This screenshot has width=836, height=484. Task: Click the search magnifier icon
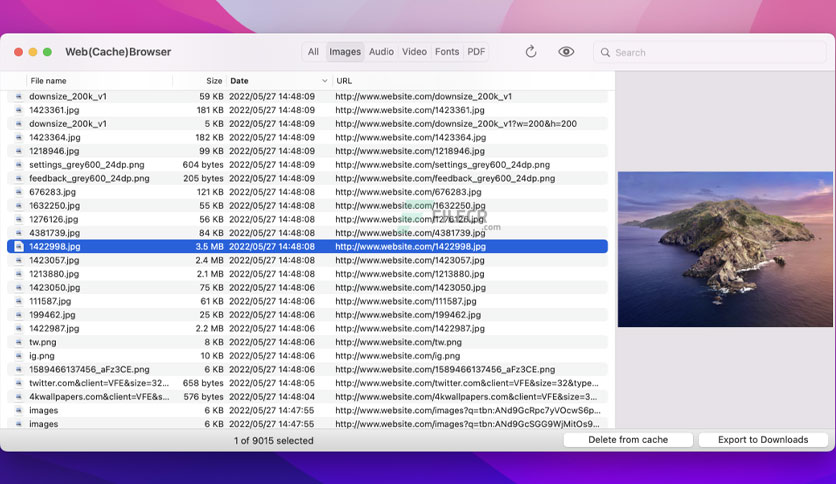[x=605, y=52]
